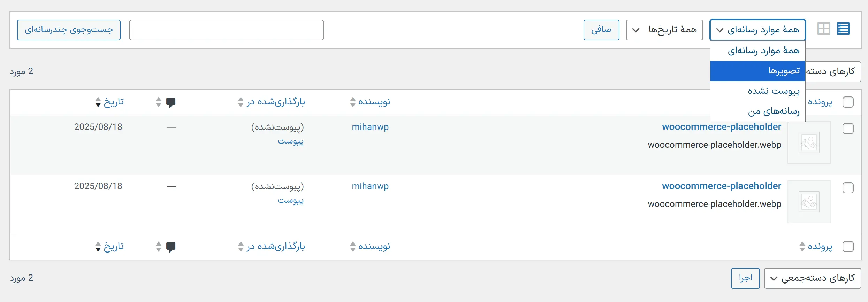This screenshot has height=302, width=868.
Task: Sort by date arrows in header
Action: [98, 102]
